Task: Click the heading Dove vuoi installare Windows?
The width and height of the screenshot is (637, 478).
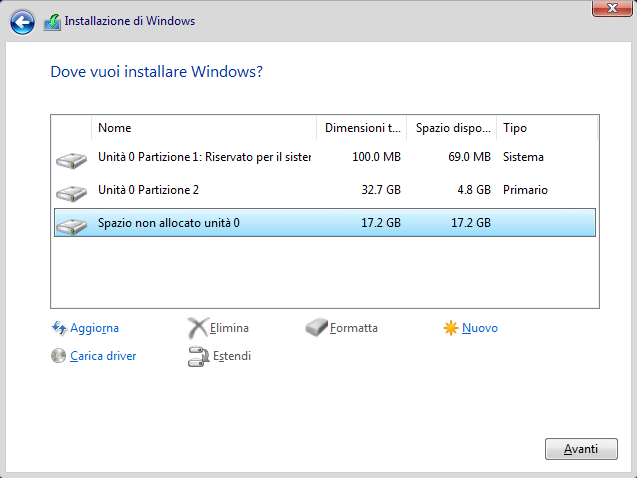Action: 156,71
